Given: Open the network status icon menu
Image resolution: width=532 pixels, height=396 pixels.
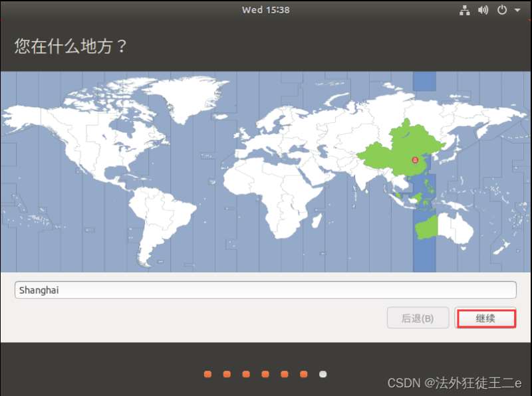Looking at the screenshot, I should (x=465, y=10).
